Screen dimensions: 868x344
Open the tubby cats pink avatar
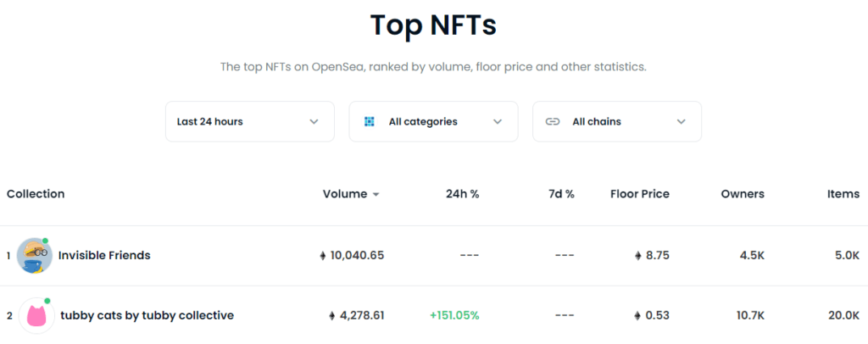click(x=37, y=316)
